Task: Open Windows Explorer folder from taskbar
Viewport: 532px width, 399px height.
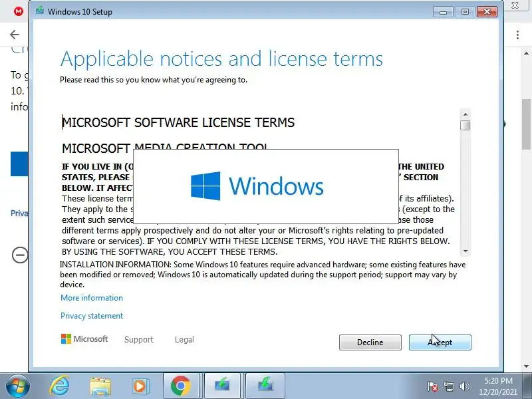Action: (x=100, y=386)
